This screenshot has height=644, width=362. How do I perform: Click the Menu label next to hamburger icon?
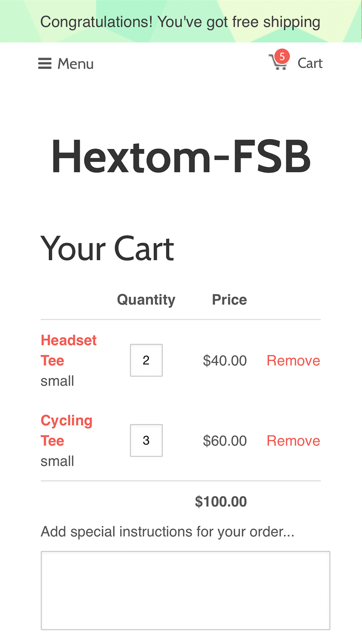click(76, 64)
